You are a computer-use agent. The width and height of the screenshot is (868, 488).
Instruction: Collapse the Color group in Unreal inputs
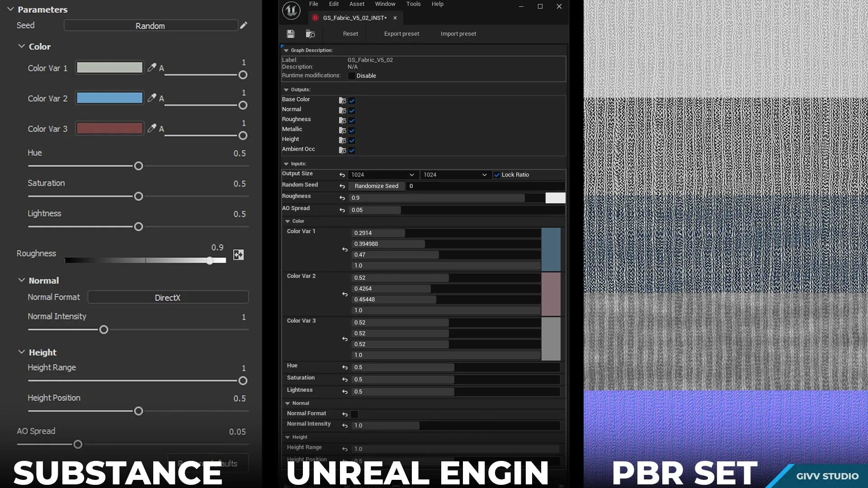(288, 221)
